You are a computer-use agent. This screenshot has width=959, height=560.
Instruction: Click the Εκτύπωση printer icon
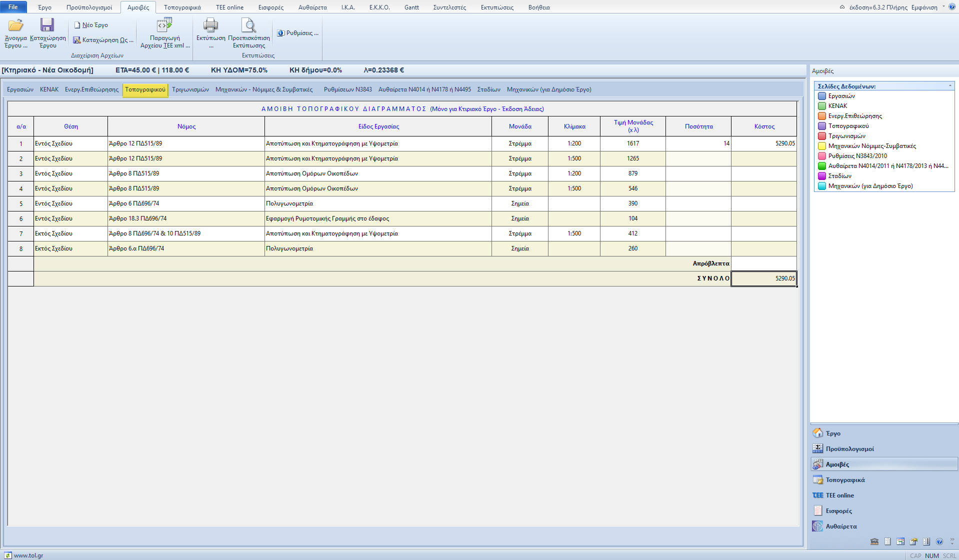point(210,25)
